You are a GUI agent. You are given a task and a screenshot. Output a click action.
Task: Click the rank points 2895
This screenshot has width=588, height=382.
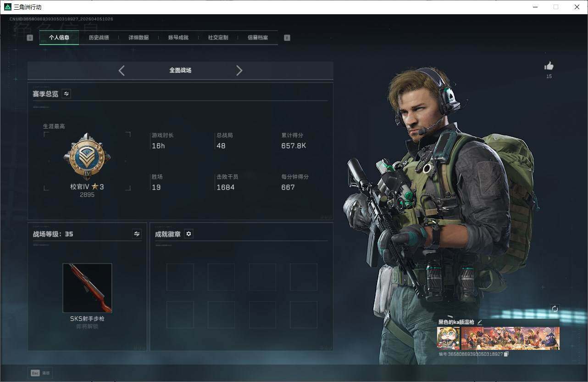pos(87,195)
